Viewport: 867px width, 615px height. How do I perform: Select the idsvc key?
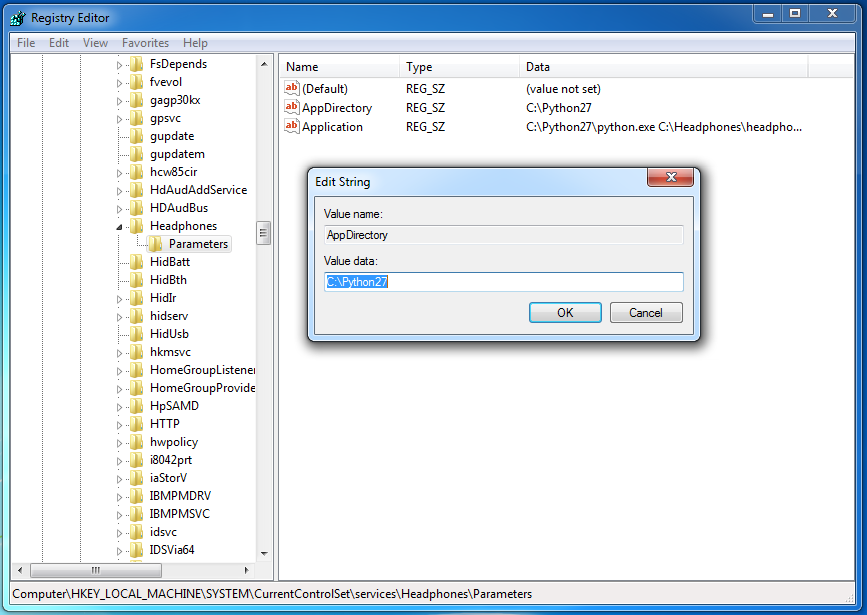click(163, 532)
